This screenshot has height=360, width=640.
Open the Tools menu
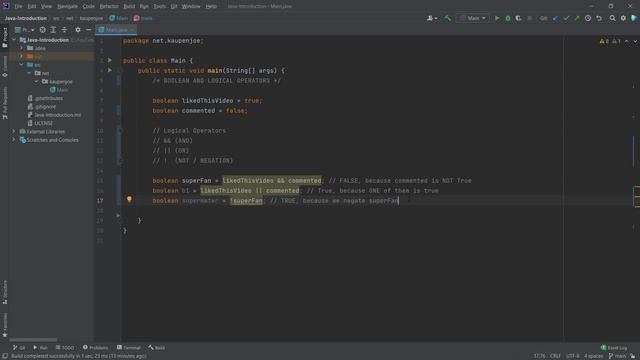[x=160, y=7]
